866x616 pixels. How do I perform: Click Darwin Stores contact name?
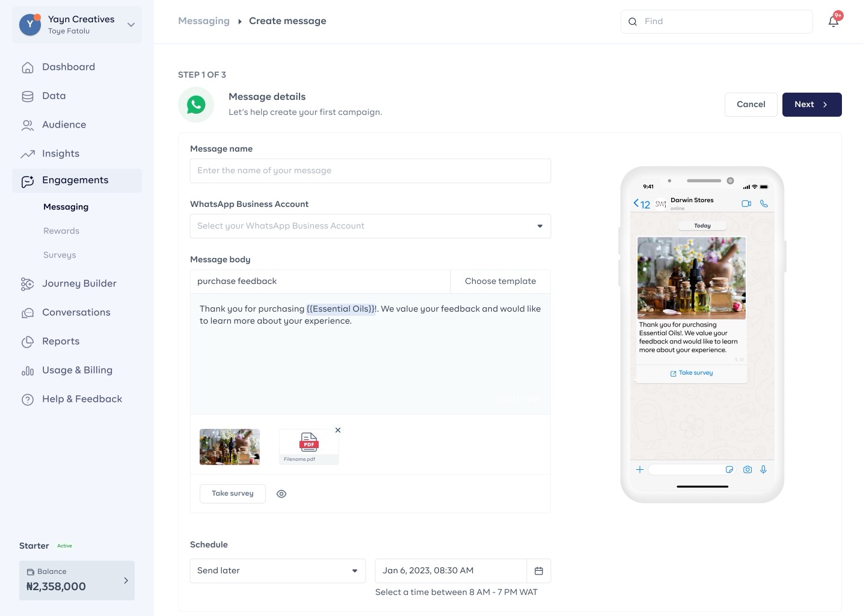pos(692,200)
